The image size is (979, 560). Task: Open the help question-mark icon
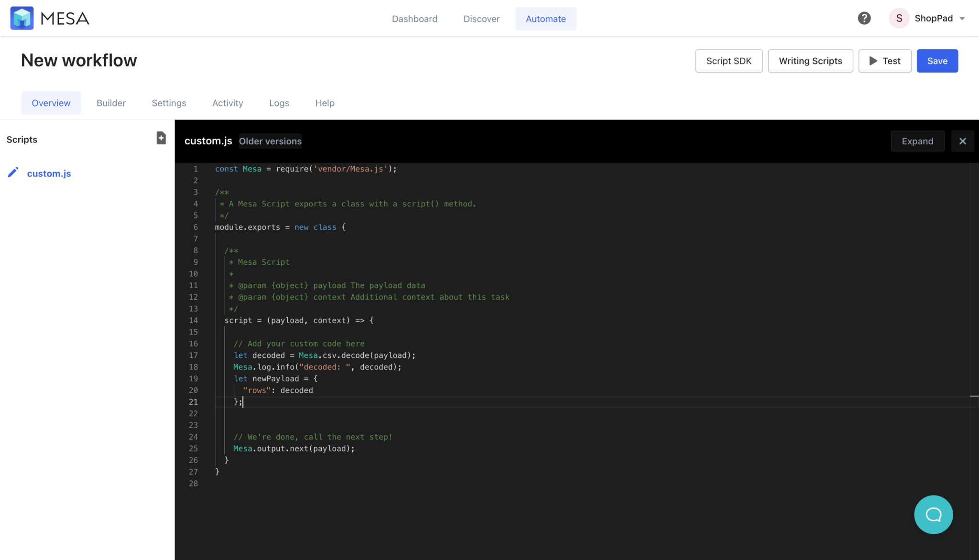pos(864,18)
